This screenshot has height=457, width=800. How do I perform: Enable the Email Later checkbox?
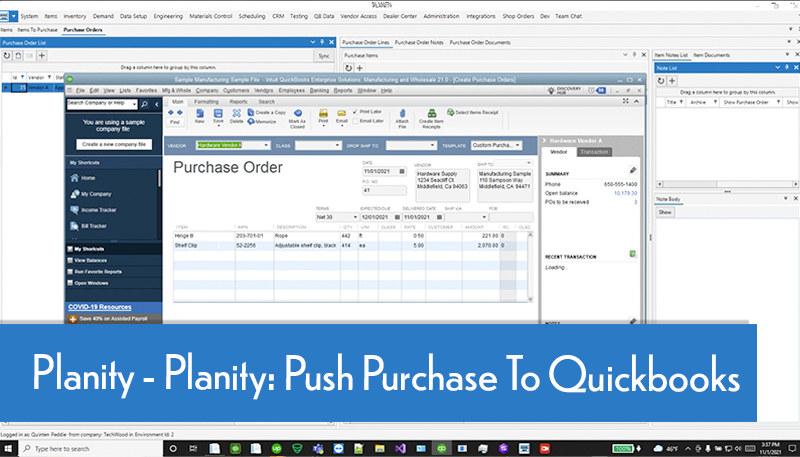pos(354,120)
